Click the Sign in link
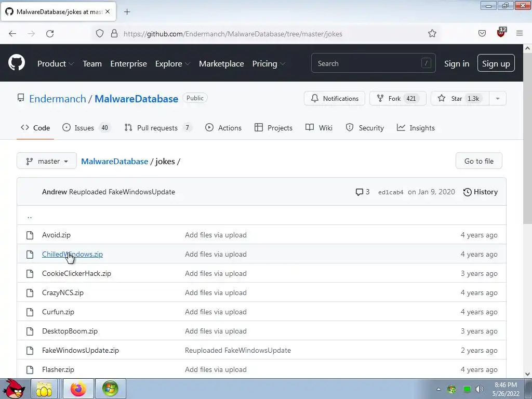Screen dimensions: 532x399 [457, 64]
